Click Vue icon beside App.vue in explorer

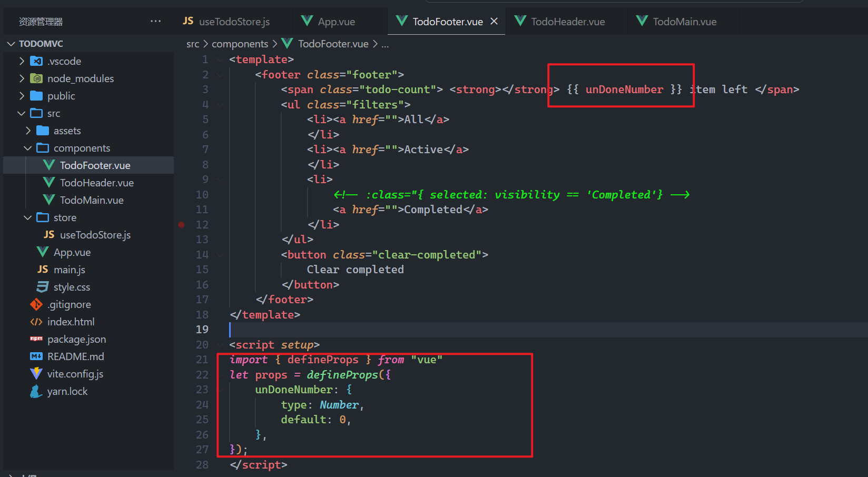(43, 252)
